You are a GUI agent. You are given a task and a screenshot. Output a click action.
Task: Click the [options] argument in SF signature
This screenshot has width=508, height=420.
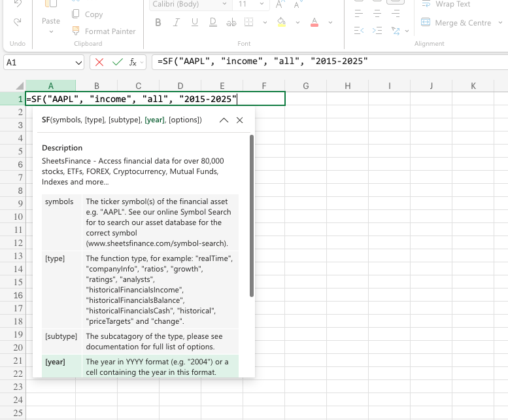184,120
